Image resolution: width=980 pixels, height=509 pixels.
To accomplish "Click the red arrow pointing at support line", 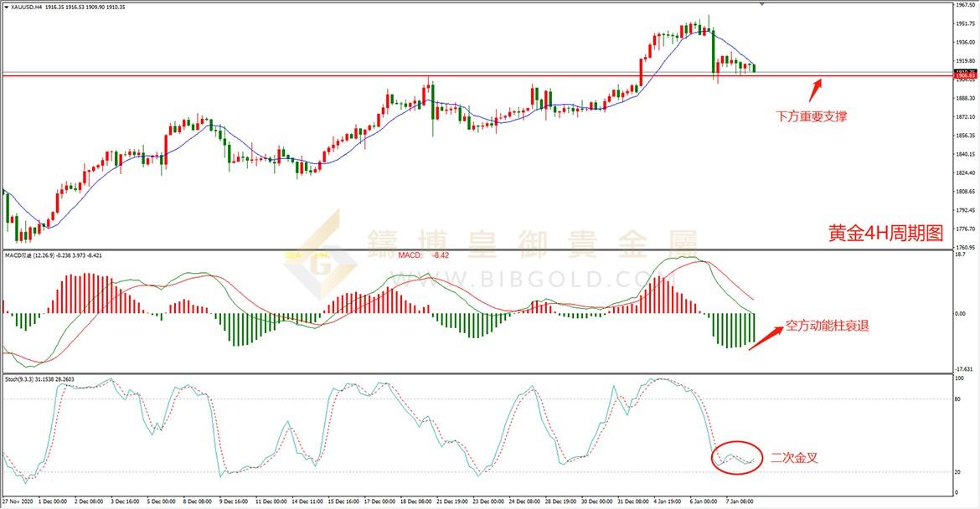I will [x=815, y=90].
